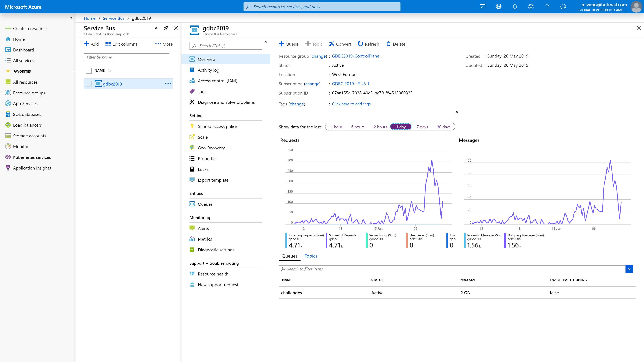Open the gdbc2019 row ellipsis menu
644x362 pixels.
click(168, 84)
